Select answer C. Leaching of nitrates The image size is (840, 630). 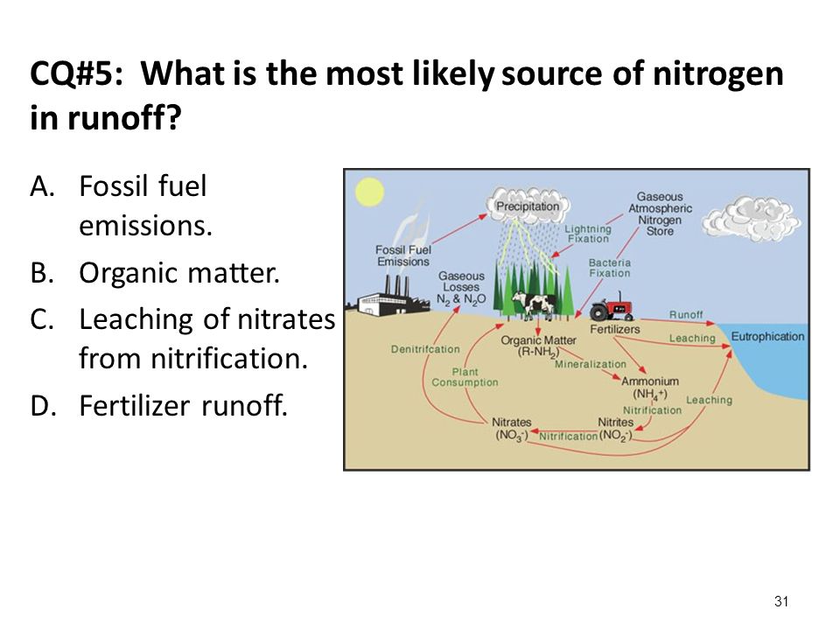click(x=183, y=339)
